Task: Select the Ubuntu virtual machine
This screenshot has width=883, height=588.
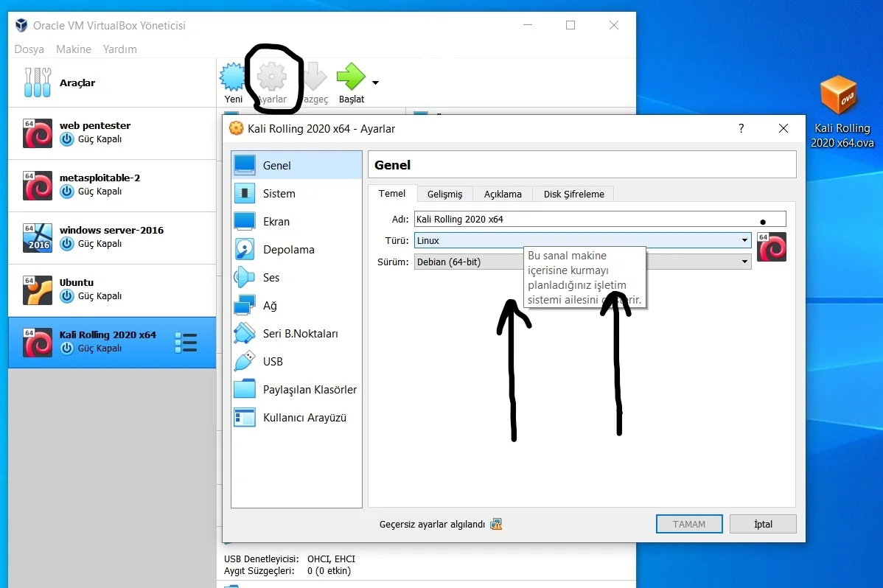Action: click(x=112, y=290)
